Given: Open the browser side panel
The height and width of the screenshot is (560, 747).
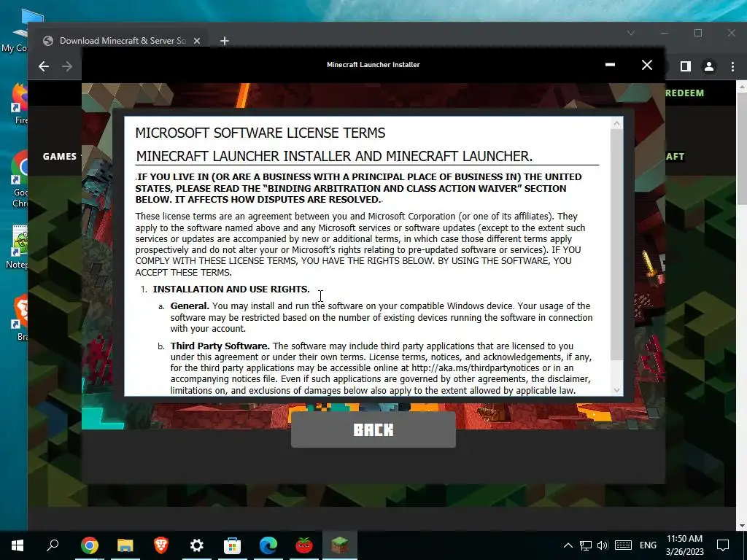Looking at the screenshot, I should (x=686, y=66).
